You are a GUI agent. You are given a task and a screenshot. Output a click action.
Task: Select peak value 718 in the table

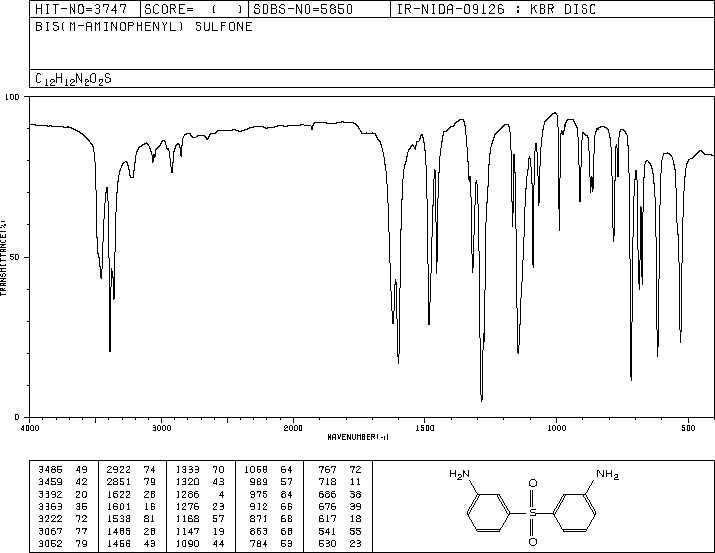click(327, 482)
